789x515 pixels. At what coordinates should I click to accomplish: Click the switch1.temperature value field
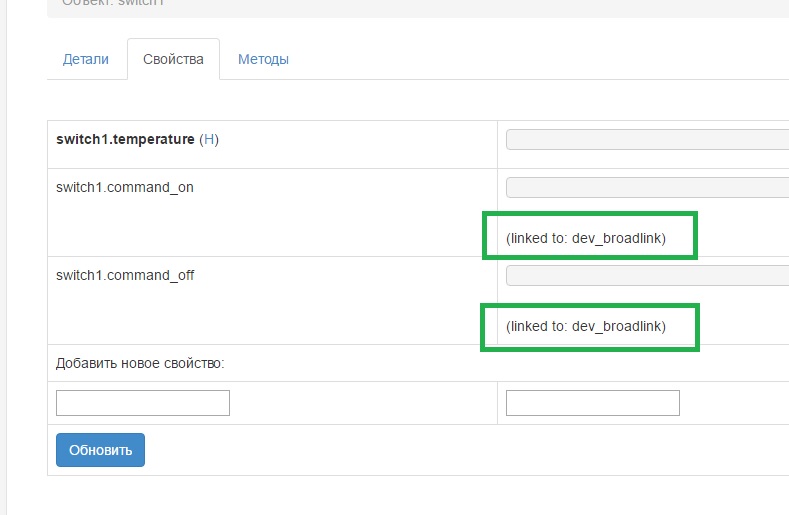click(647, 139)
